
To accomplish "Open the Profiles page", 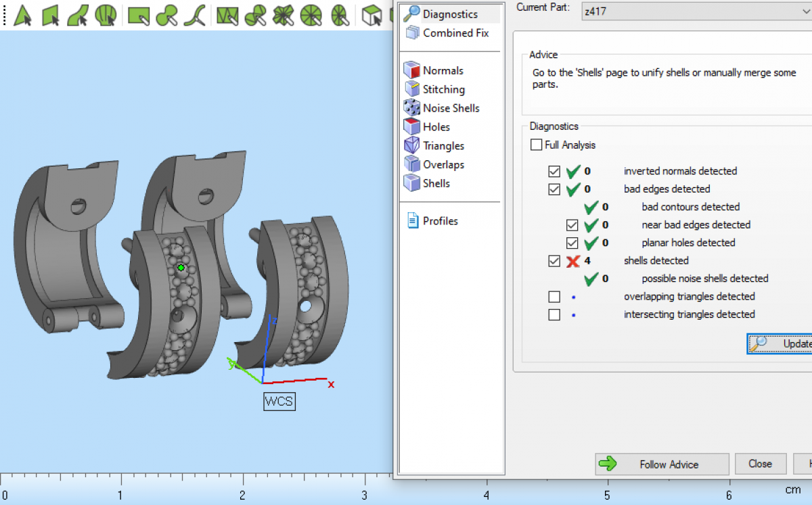I will coord(440,221).
